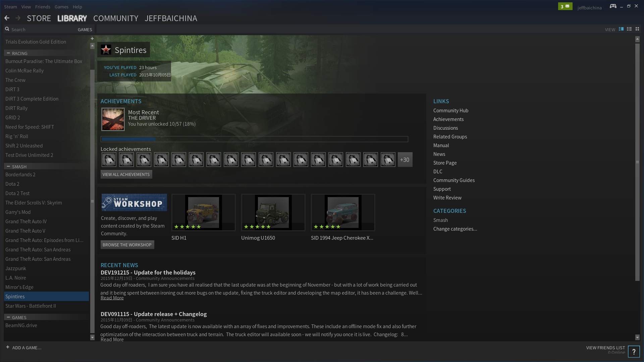The height and width of the screenshot is (362, 644).
Task: Select Trials Evolution Gold Edition
Action: 46,42
